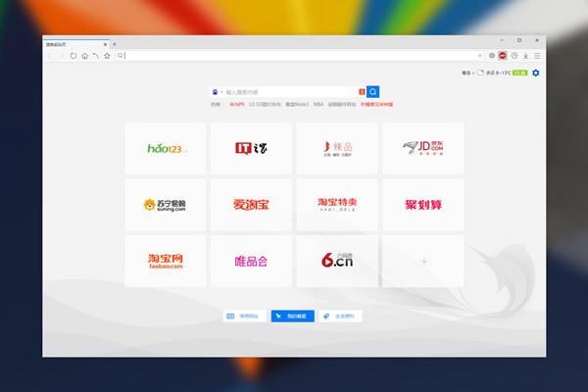This screenshot has width=588, height=392.
Task: Open the JD.COM 京东 site tile
Action: click(x=423, y=148)
